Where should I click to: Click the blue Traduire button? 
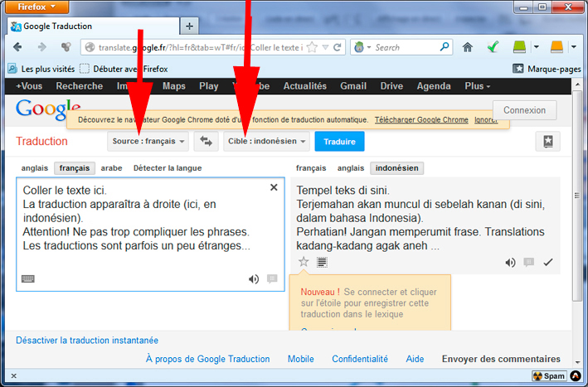click(x=339, y=142)
